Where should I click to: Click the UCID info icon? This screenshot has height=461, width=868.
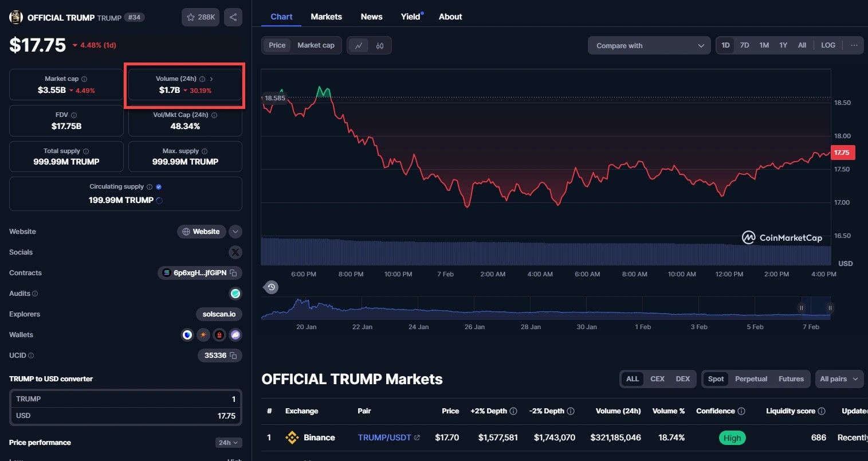coord(31,355)
